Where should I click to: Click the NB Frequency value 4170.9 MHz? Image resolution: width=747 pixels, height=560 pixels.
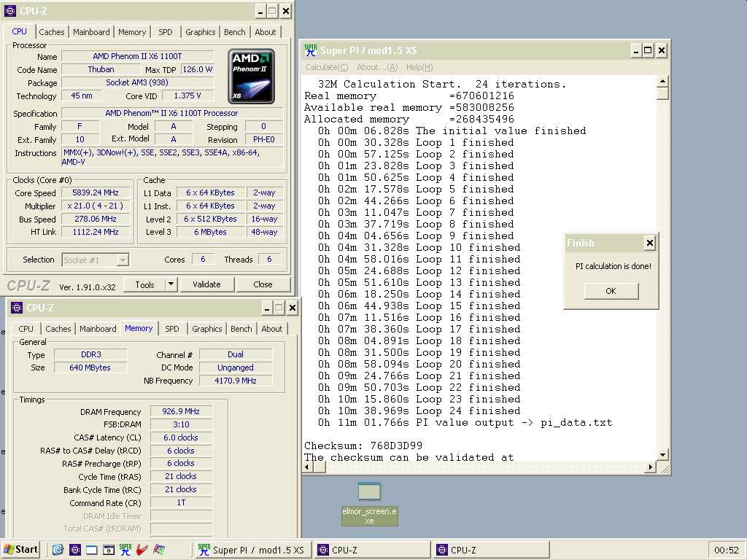(236, 381)
